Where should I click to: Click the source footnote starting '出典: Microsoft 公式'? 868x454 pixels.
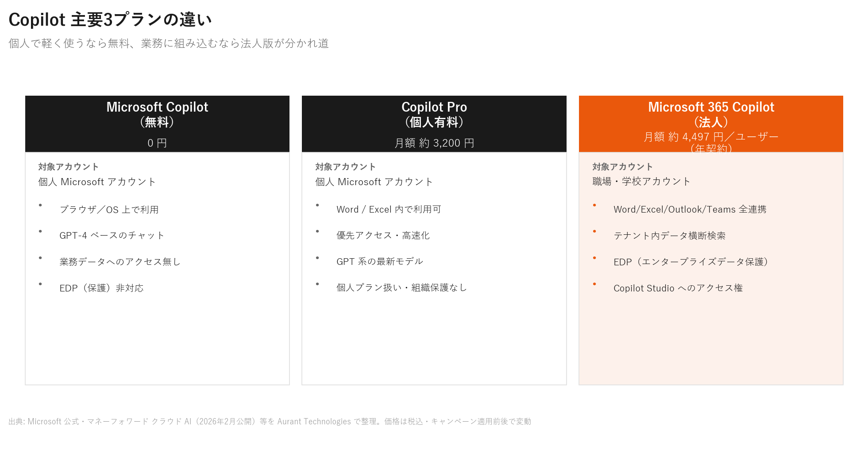point(270,421)
